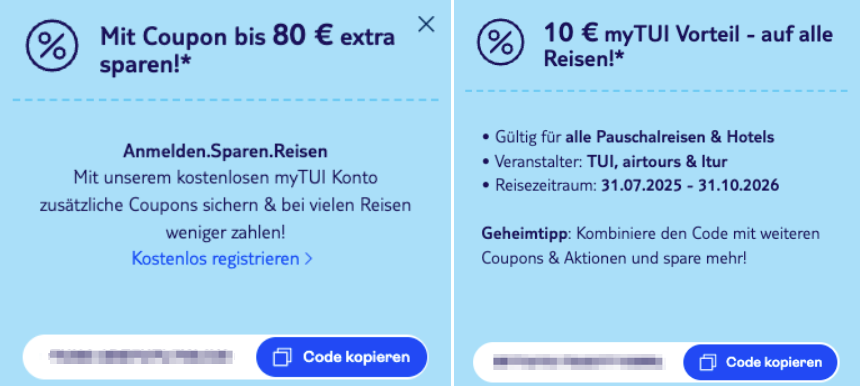Copy the code for the 10 € myTUI Vorteil
Viewport: 860px width, 386px height.
click(x=761, y=362)
